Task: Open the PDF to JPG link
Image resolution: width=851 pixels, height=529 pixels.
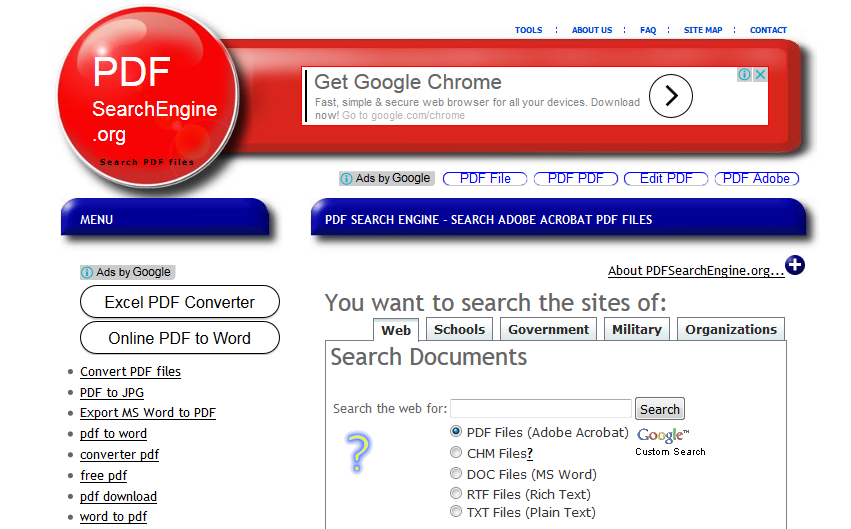Action: [112, 393]
